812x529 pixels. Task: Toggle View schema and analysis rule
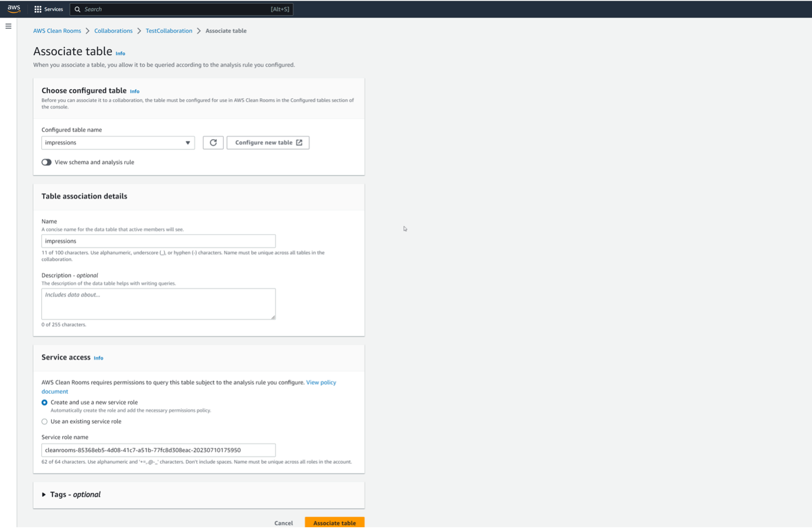pyautogui.click(x=47, y=163)
